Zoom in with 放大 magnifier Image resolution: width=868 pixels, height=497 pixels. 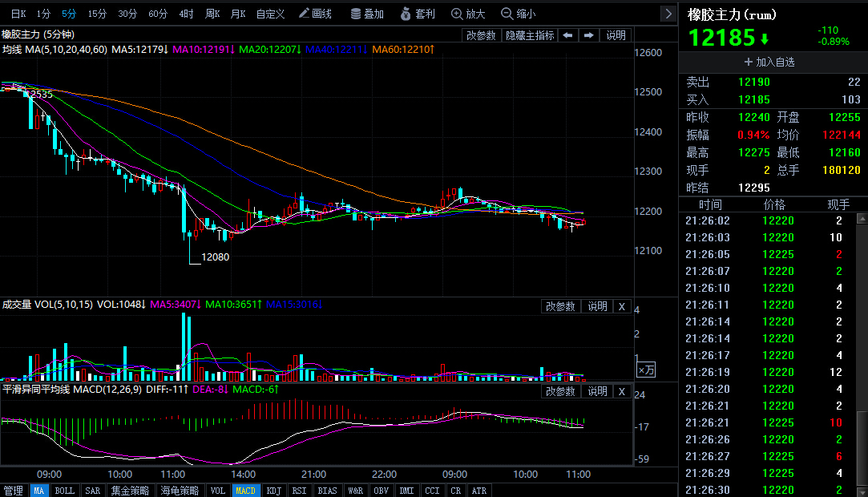coord(468,14)
